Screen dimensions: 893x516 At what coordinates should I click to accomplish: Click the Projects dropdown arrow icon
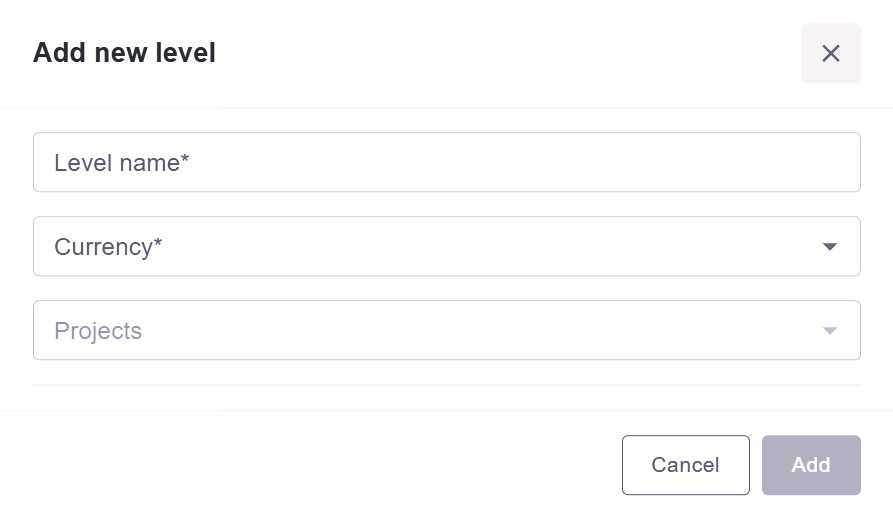tap(830, 331)
